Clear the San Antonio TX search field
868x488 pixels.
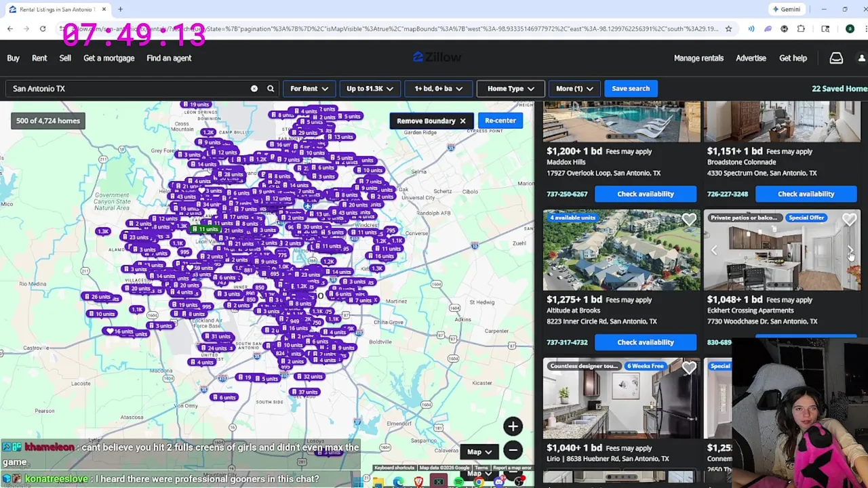(254, 89)
